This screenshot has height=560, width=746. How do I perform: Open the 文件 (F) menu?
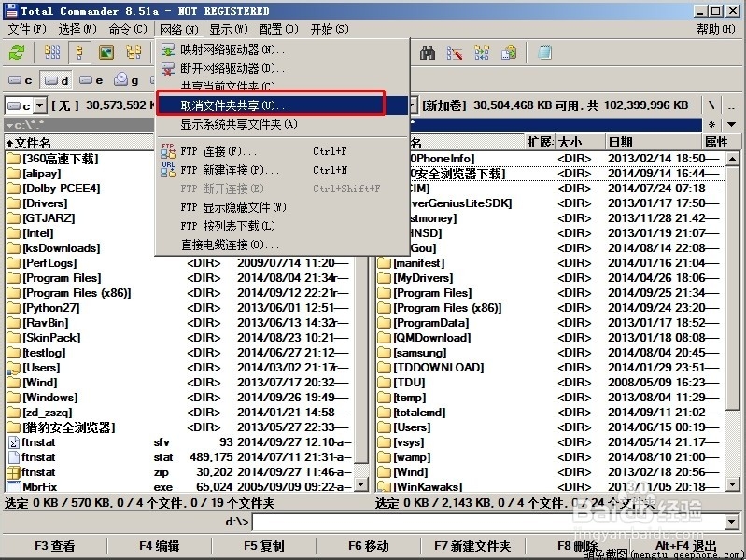[x=27, y=30]
